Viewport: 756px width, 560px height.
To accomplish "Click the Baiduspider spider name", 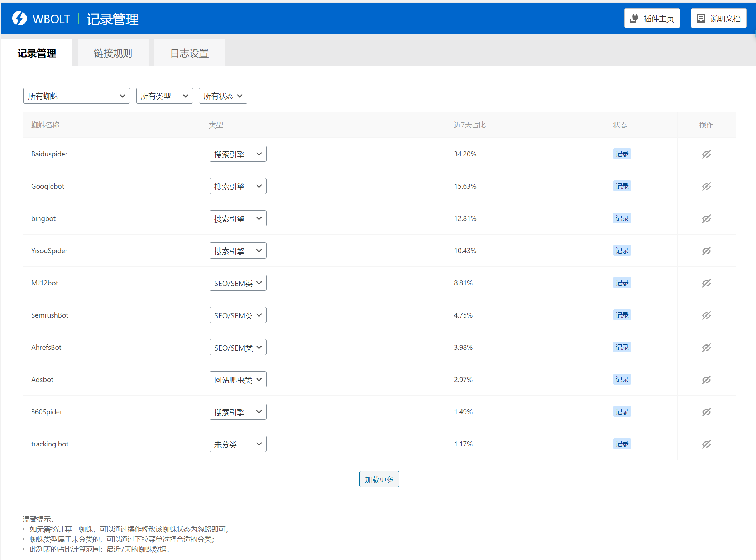I will [x=49, y=154].
